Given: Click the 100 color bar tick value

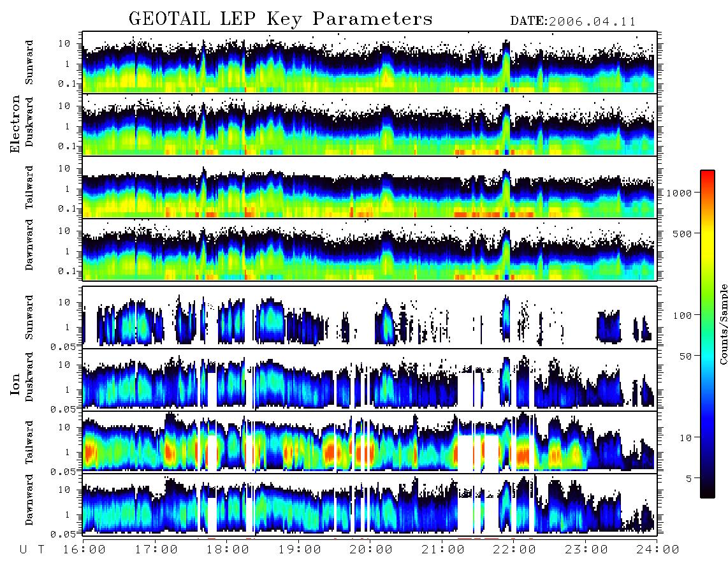Looking at the screenshot, I should [x=683, y=316].
